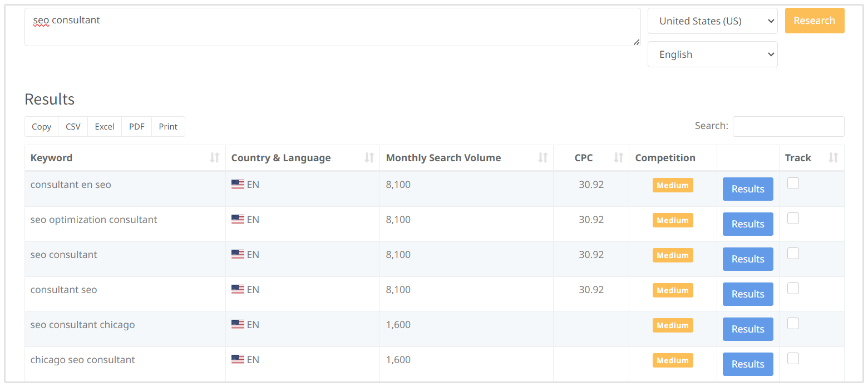Sort by CPC column arrows

(x=618, y=158)
